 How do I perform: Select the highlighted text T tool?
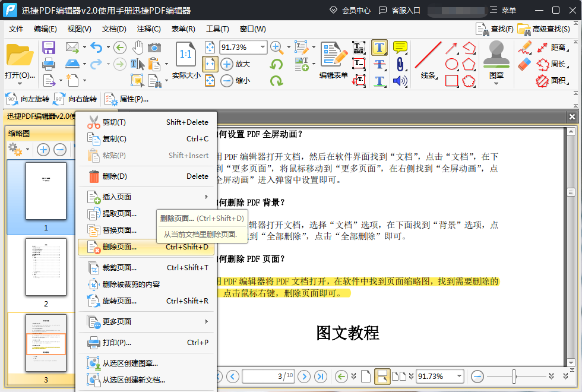379,48
